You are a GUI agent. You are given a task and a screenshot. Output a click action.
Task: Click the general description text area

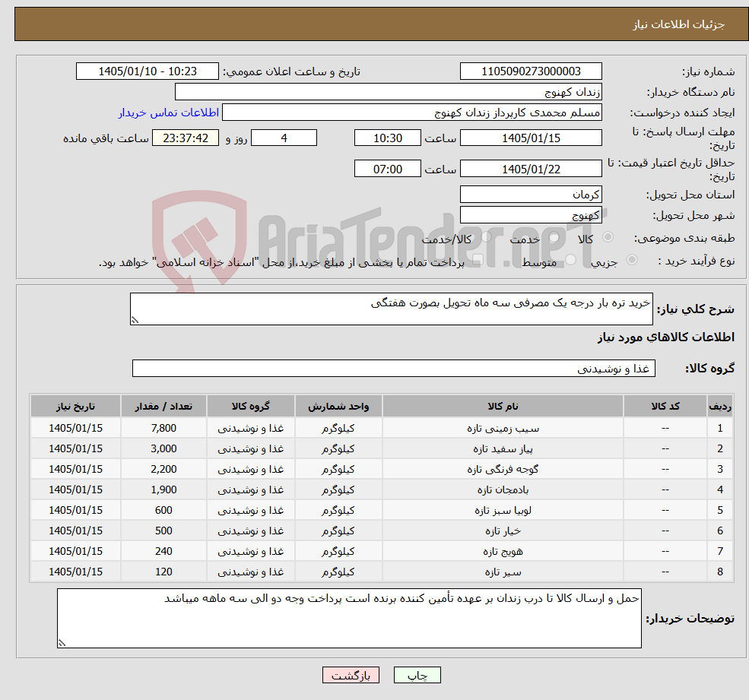(x=391, y=309)
